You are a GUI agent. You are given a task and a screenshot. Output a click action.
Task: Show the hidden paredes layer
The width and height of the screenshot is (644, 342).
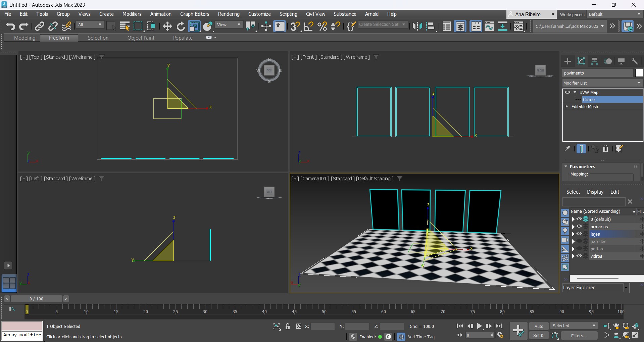tap(579, 241)
